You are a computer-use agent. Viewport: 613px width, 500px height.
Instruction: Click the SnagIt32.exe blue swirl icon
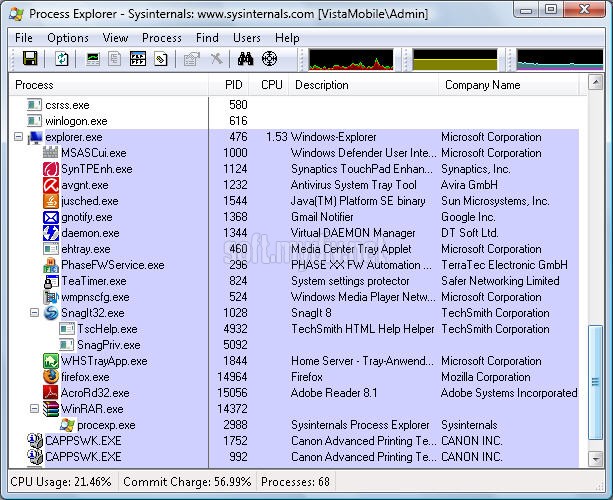[51, 313]
